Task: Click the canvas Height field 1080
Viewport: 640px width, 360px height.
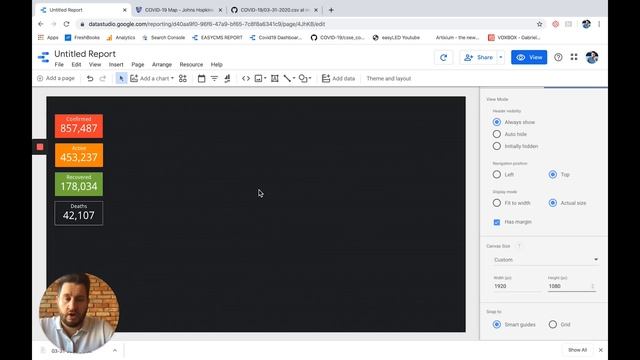Action: point(571,286)
